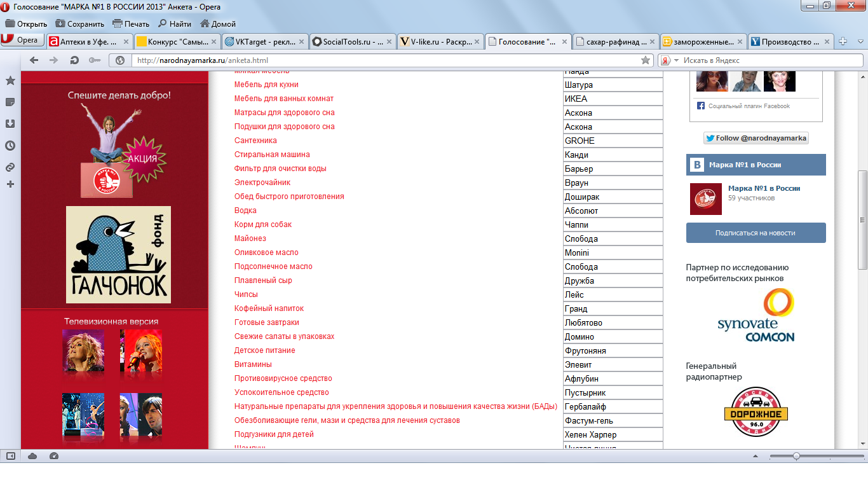Open Downloads panel in sidebar
Viewport: 868px width, 477px height.
10,123
